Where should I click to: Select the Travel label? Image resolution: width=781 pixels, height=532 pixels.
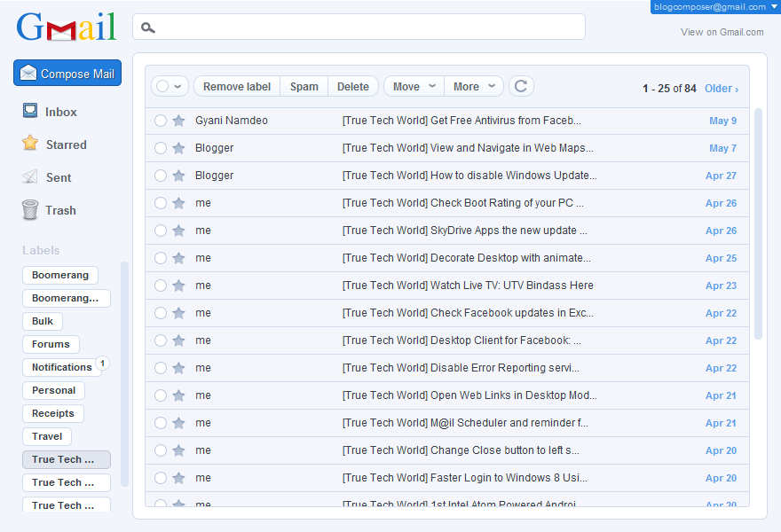(47, 436)
